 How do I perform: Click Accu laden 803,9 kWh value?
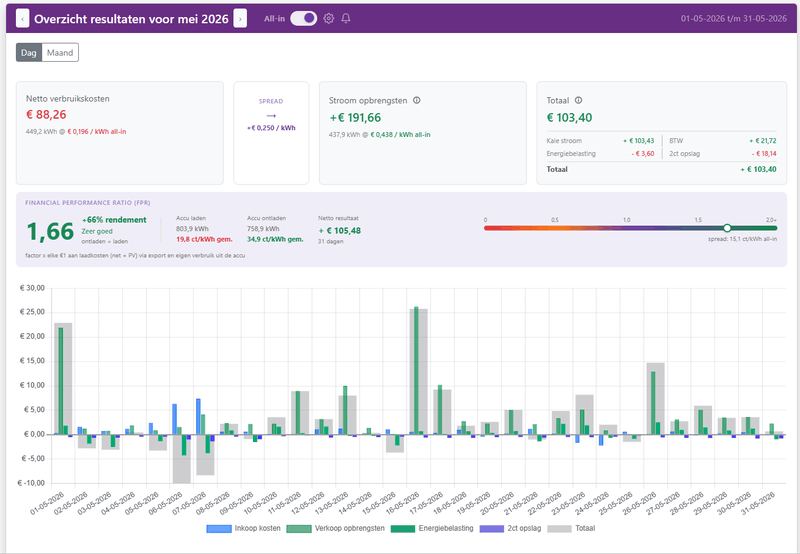[192, 229]
